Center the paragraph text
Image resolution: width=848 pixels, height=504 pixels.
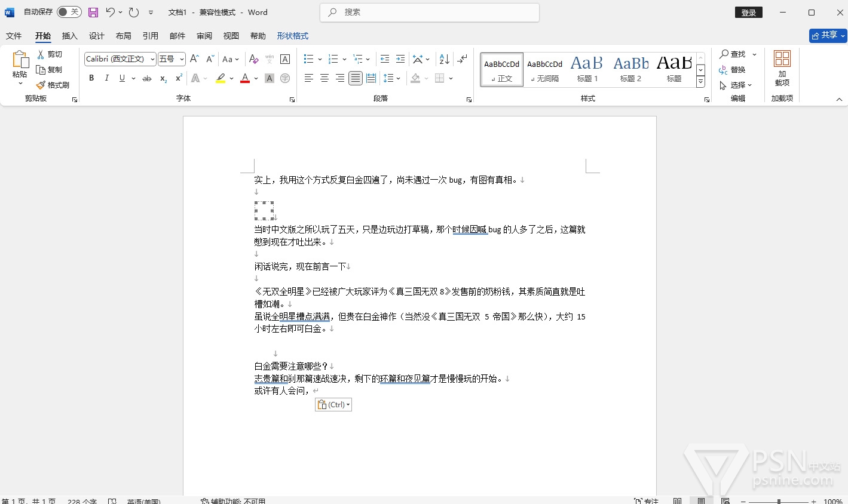tap(324, 78)
